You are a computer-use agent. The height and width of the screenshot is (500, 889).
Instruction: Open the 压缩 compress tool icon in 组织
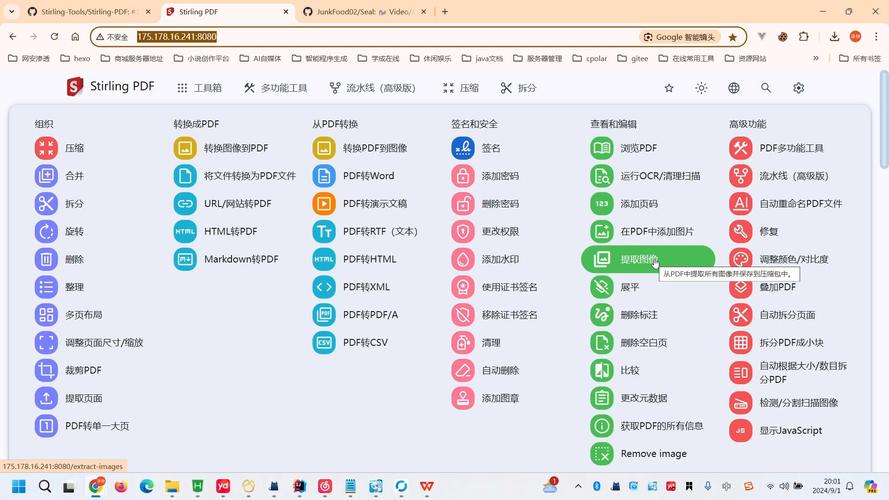46,148
